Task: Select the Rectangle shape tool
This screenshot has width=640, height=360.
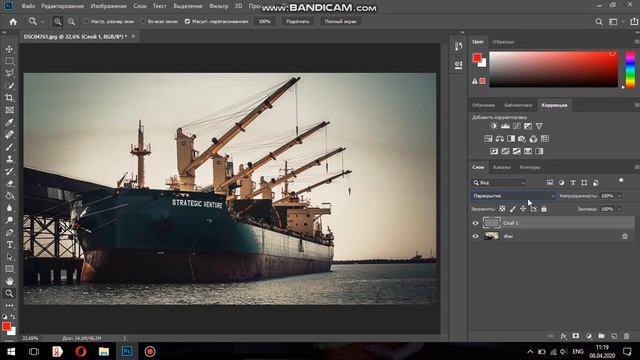Action: [9, 269]
